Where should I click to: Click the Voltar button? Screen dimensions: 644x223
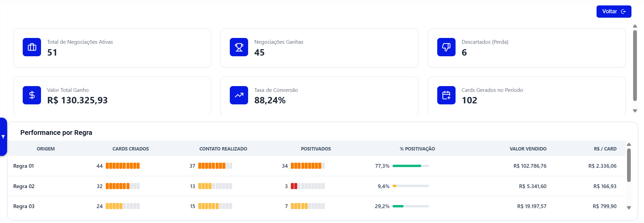(613, 12)
